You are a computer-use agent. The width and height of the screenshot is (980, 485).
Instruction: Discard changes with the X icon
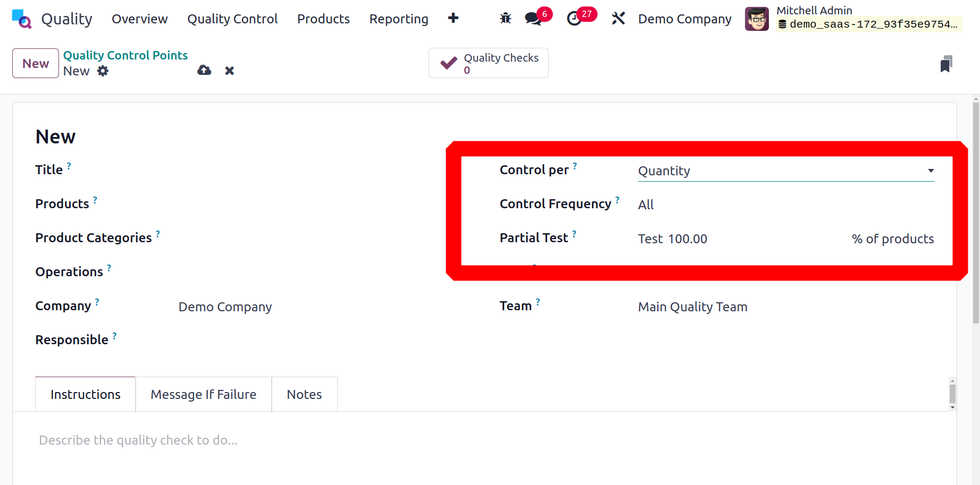coord(229,71)
